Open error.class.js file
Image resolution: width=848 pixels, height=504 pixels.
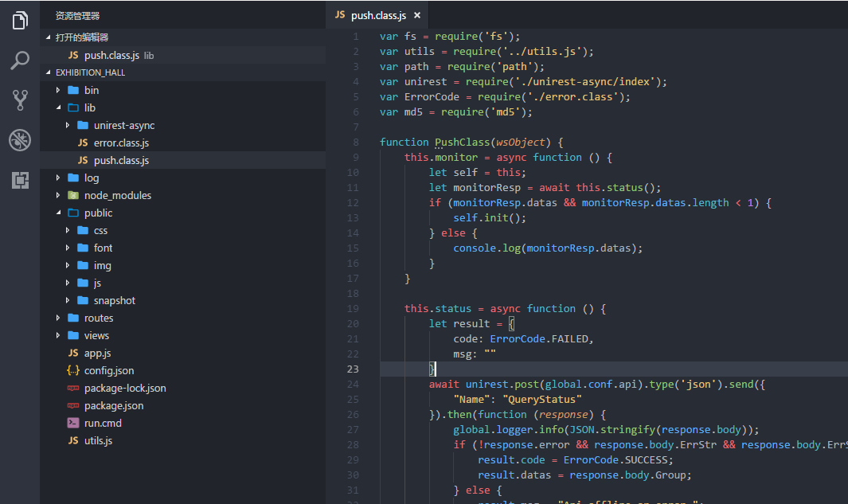[x=121, y=143]
